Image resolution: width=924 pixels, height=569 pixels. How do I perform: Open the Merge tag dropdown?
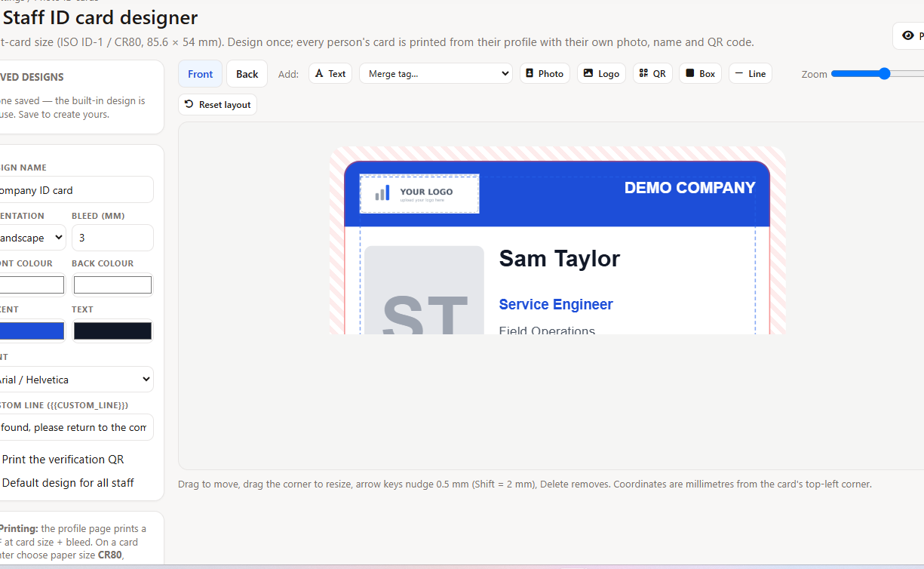436,73
